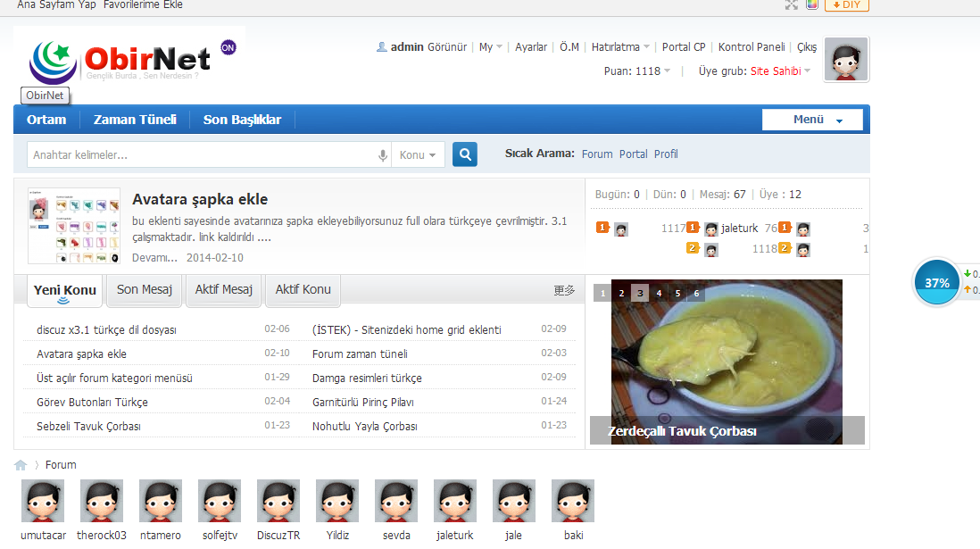
Task: Click jale's avatar
Action: (x=514, y=501)
